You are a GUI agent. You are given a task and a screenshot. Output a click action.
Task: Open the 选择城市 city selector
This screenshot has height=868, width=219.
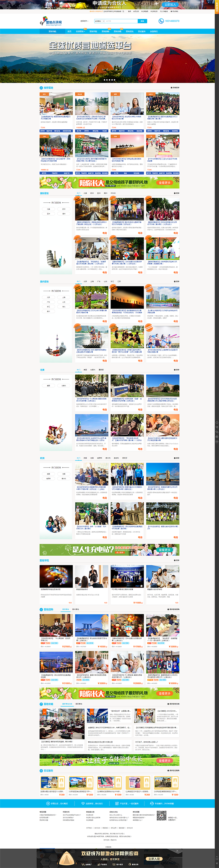[84, 21]
